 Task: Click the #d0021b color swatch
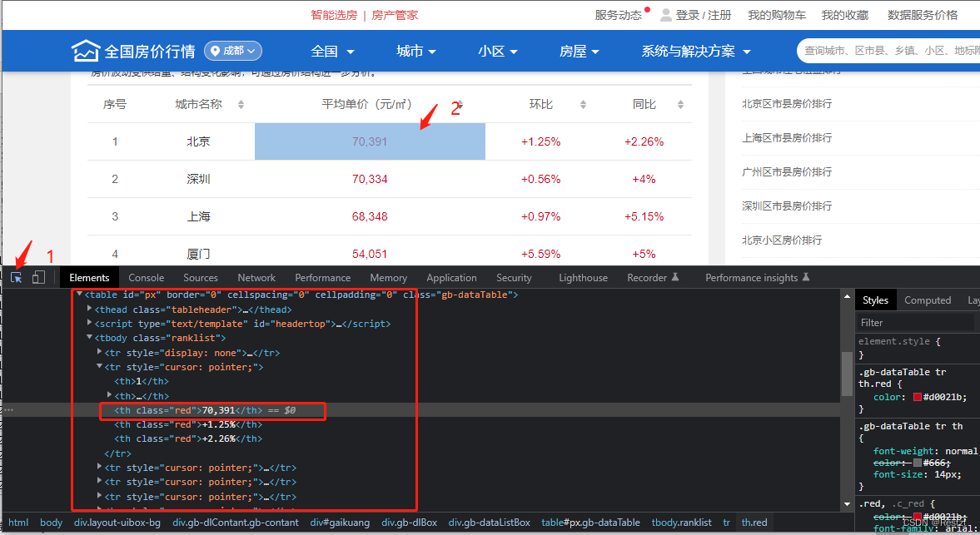[x=917, y=397]
